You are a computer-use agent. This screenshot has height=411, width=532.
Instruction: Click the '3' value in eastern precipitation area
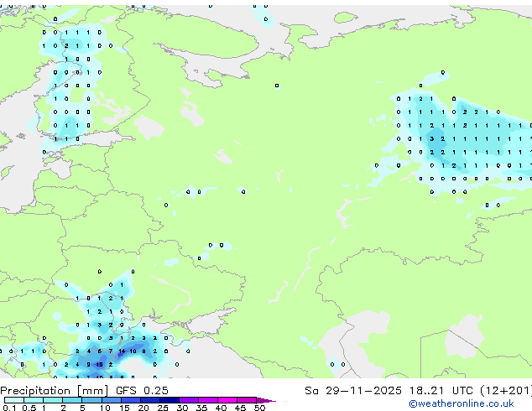click(431, 138)
